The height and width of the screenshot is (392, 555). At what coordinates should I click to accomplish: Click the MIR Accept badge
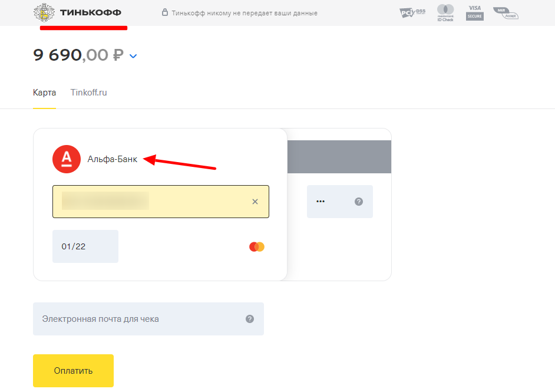click(x=506, y=12)
